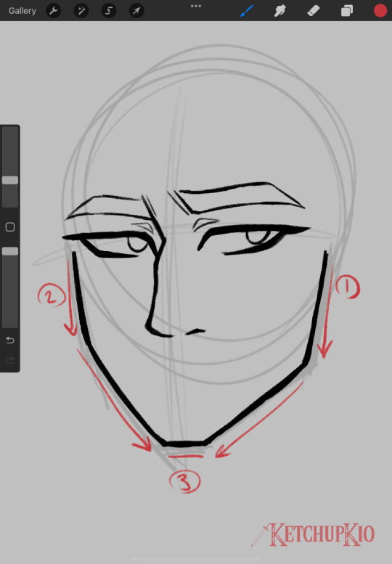Select the Eraser tool
This screenshot has width=392, height=564.
click(314, 11)
